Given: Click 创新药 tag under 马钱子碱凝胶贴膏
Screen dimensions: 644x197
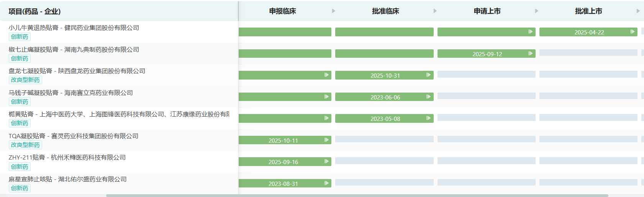Looking at the screenshot, I should coord(20,102).
